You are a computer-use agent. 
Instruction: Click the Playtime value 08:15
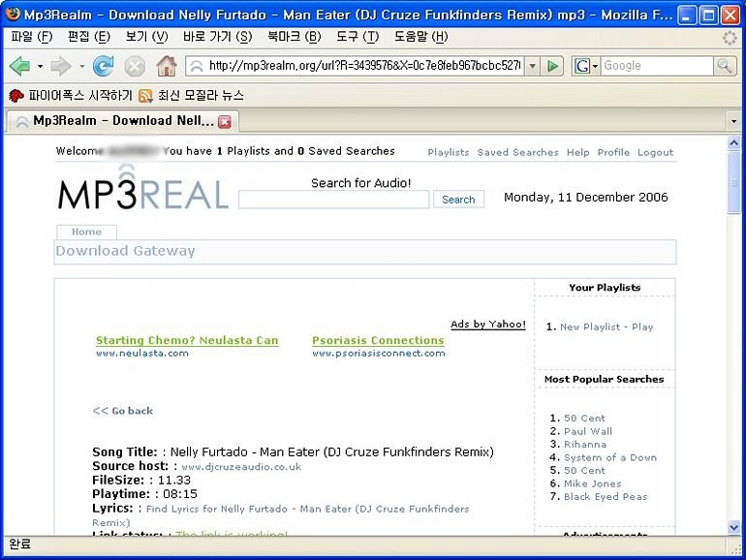[x=180, y=494]
